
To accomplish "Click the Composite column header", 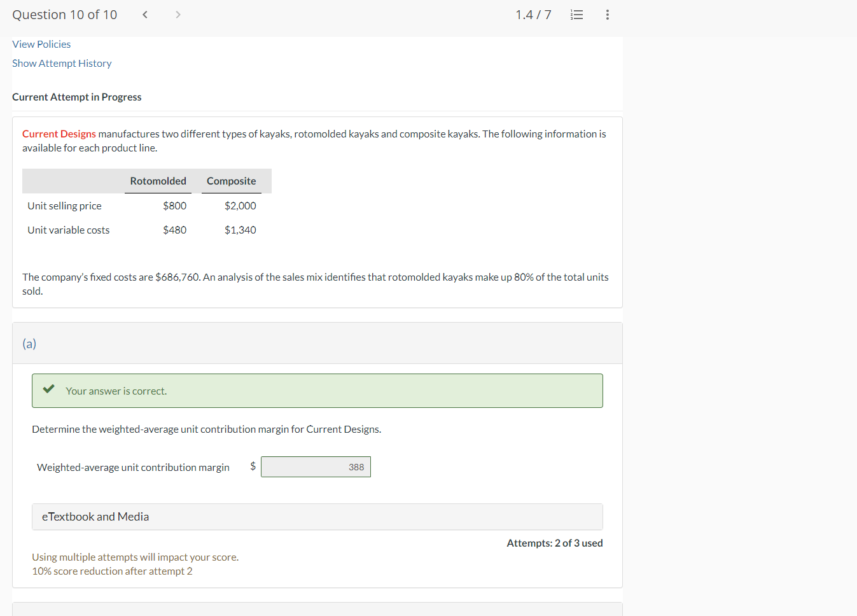I will (x=232, y=181).
